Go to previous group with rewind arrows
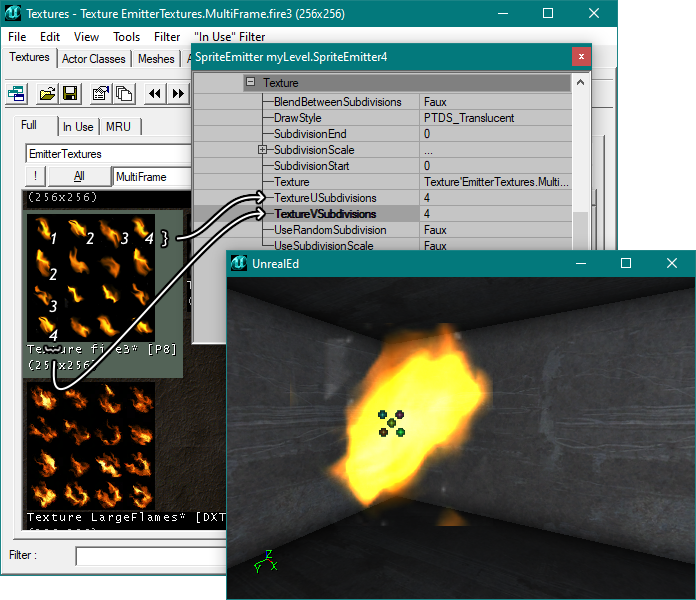This screenshot has height=600, width=696. pyautogui.click(x=154, y=94)
